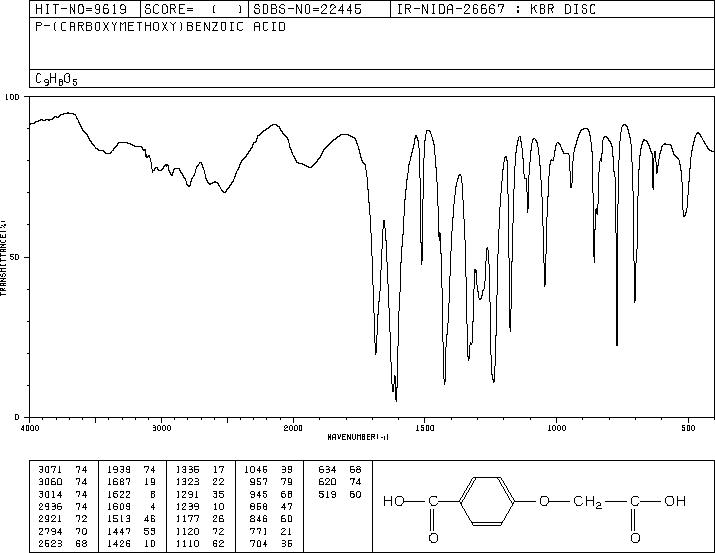
Task: Select the 1177 peak entry in table
Action: [x=200, y=519]
